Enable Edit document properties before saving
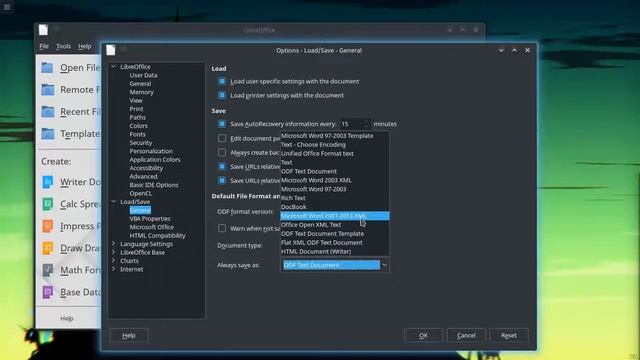Image resolution: width=640 pixels, height=360 pixels. click(x=222, y=138)
